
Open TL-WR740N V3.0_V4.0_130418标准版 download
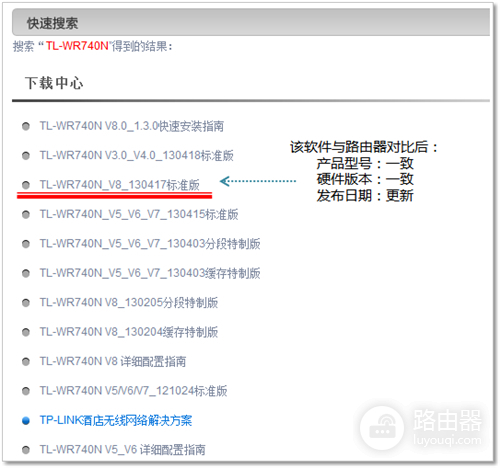point(137,156)
